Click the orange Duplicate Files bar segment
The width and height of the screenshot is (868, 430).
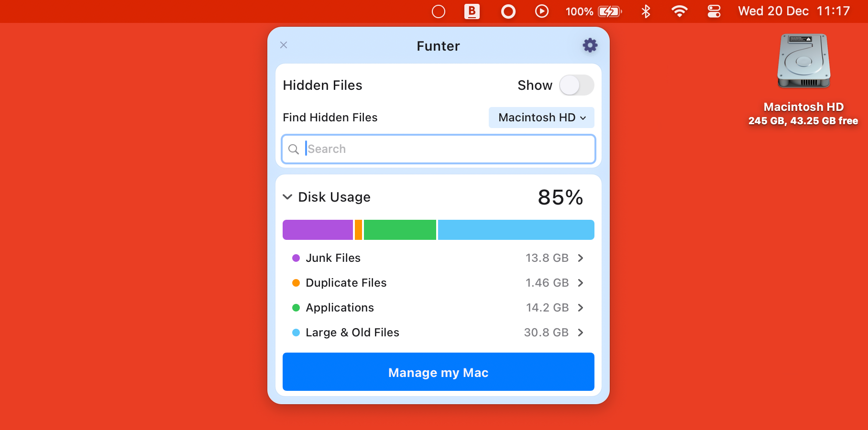pos(358,230)
